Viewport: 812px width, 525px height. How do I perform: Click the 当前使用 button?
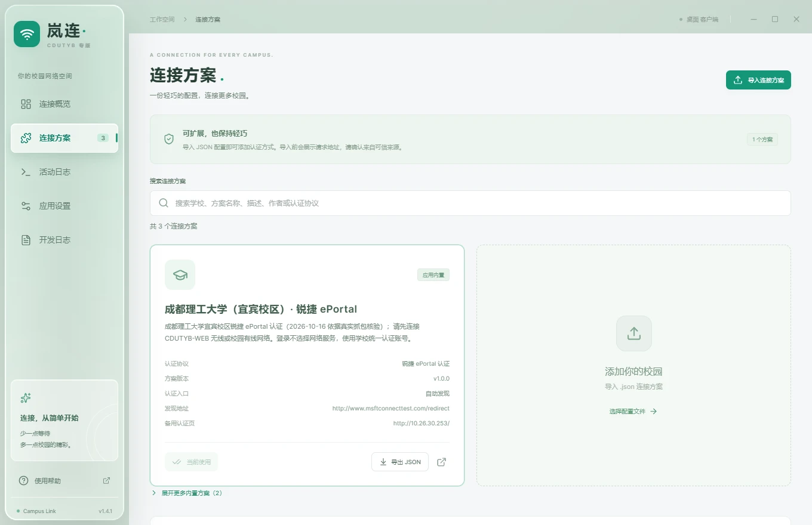192,462
